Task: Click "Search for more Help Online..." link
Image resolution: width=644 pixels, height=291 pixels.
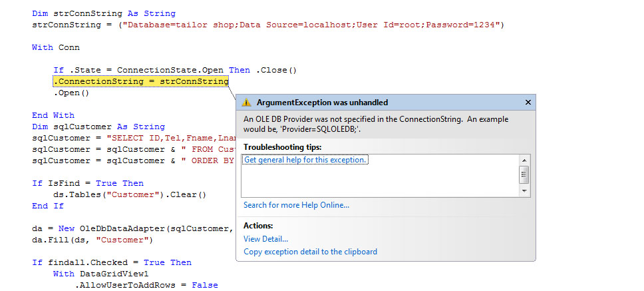Action: (296, 205)
